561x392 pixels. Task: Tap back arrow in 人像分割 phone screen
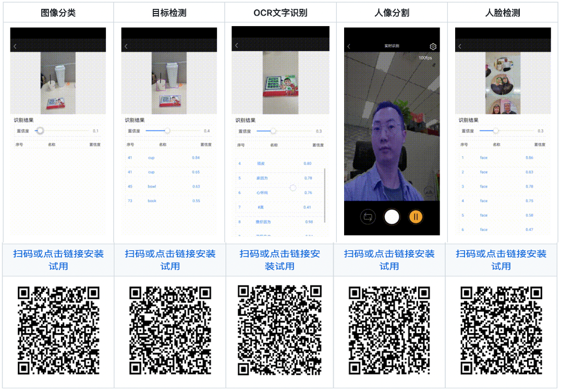[x=349, y=46]
